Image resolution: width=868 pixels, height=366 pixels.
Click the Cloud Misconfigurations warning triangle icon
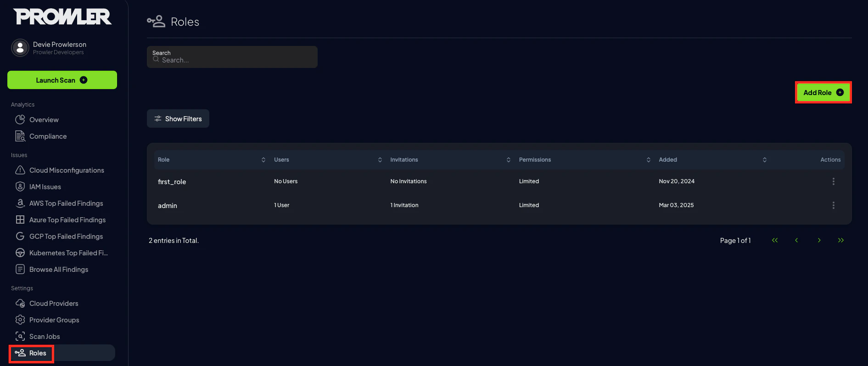(20, 170)
